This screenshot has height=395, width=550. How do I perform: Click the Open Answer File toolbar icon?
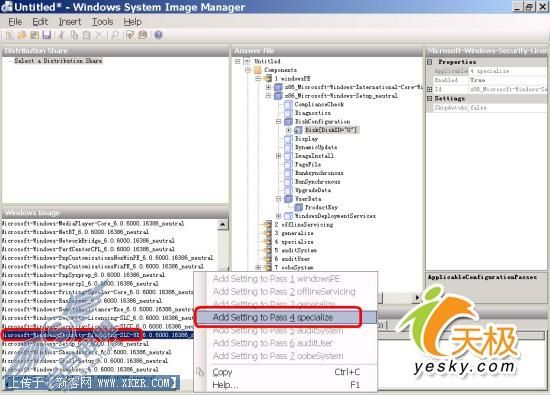(x=22, y=35)
